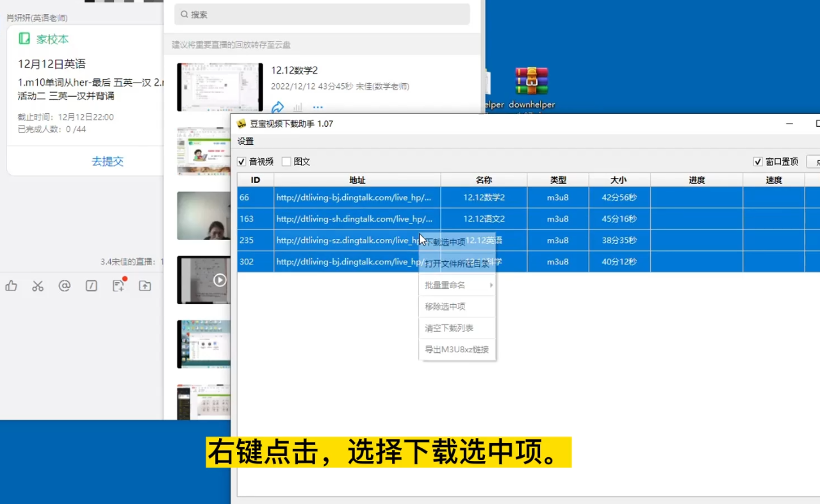Click the magnifier icon in the search box
Screen dimensions: 820x504
[x=184, y=14]
